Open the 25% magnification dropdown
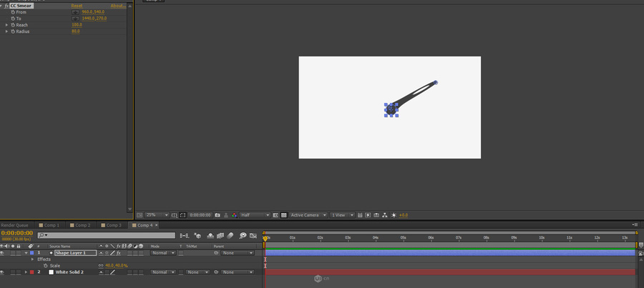Image resolution: width=644 pixels, height=288 pixels. [x=157, y=215]
